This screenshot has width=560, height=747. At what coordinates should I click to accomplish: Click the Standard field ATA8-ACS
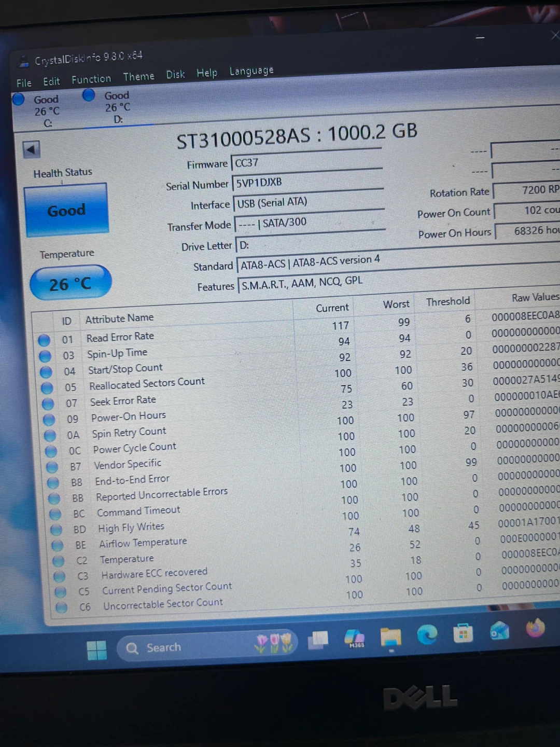[398, 258]
